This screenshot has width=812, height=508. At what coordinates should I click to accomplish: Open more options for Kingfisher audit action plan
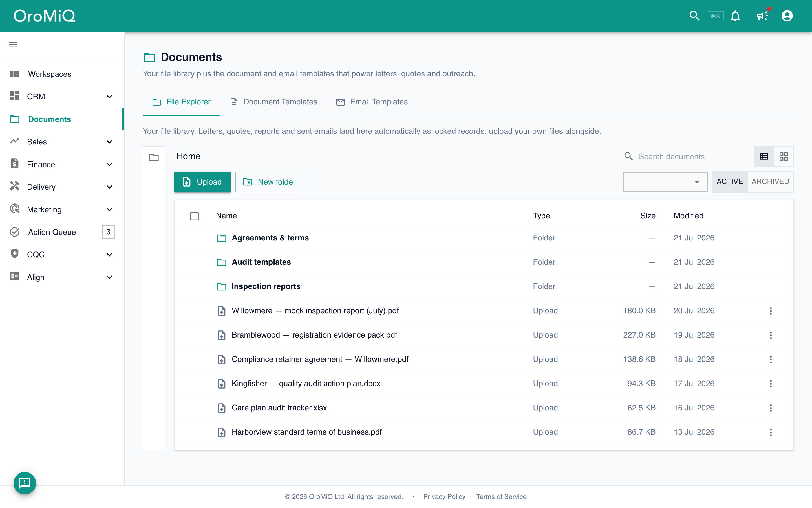click(770, 384)
